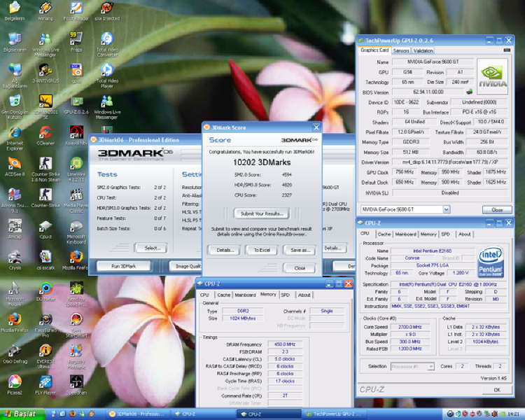Viewport: 525px width, 420px height.
Task: Open Cache tab in the memory CPU-Z window
Action: click(x=224, y=295)
